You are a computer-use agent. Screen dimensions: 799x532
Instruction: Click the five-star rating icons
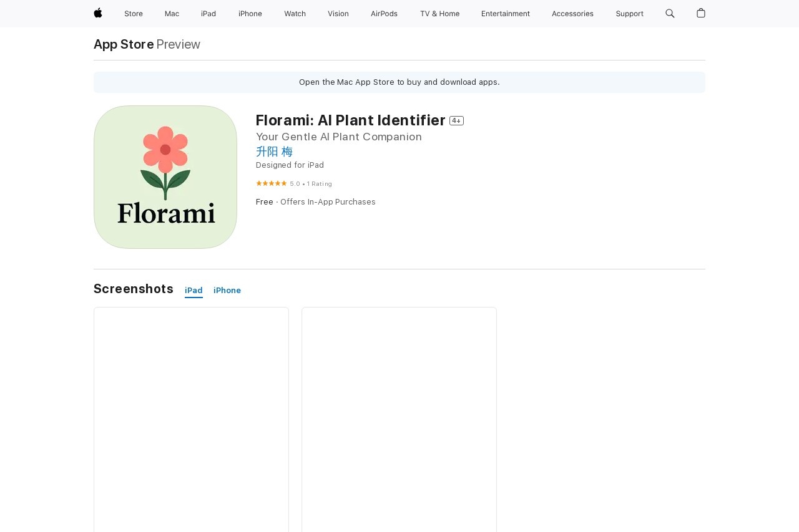272,183
